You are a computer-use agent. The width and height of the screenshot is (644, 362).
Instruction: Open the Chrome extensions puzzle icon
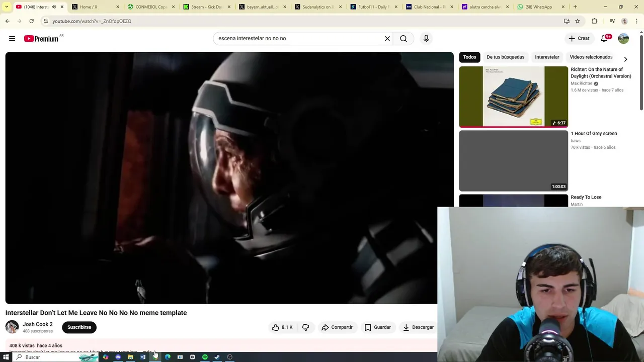pos(595,21)
